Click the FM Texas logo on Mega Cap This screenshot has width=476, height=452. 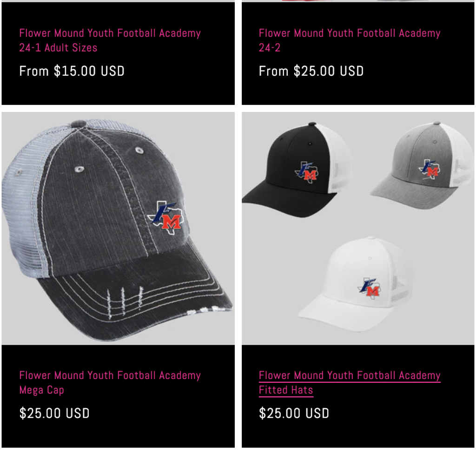point(166,217)
